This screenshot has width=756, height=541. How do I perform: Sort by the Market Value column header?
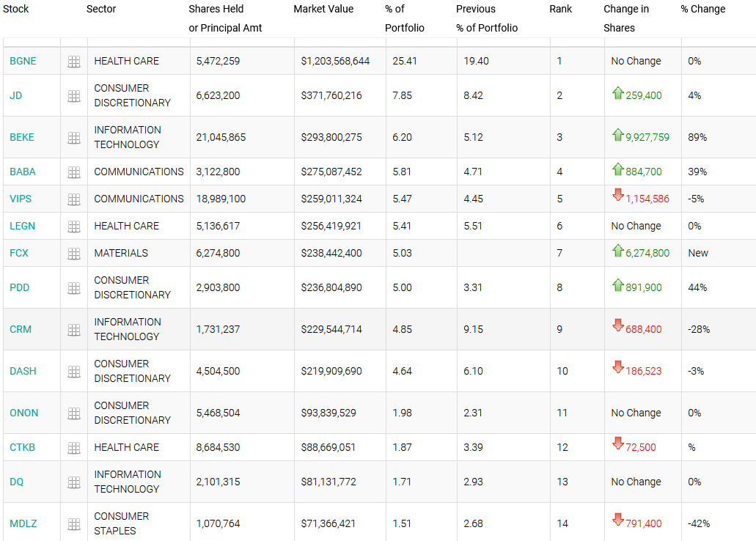pyautogui.click(x=323, y=9)
